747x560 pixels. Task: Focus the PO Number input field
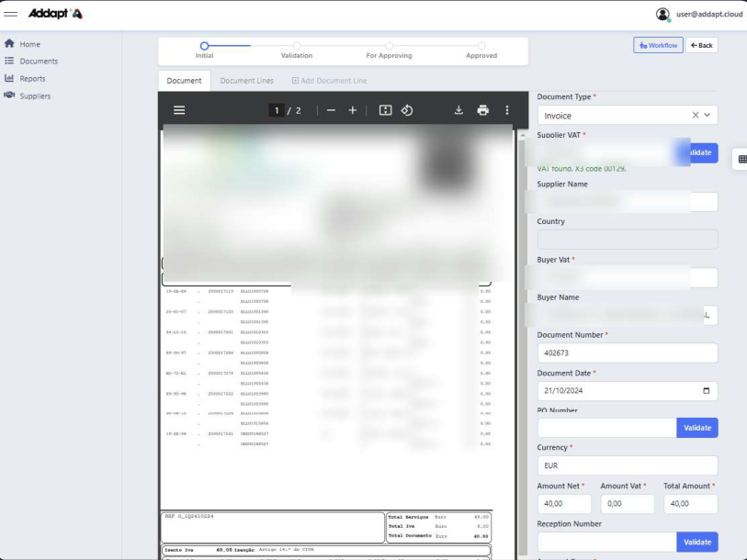pos(607,428)
